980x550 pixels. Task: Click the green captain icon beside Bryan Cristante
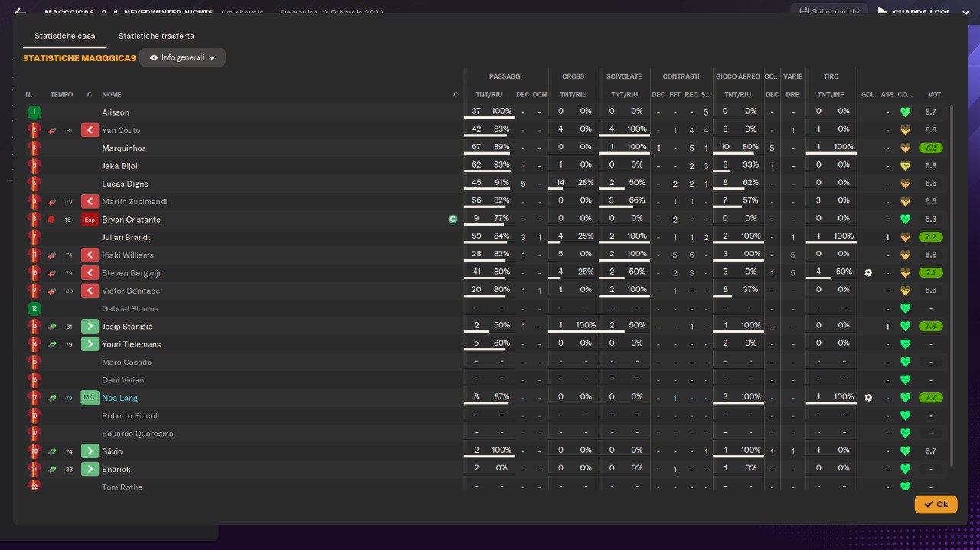(453, 220)
